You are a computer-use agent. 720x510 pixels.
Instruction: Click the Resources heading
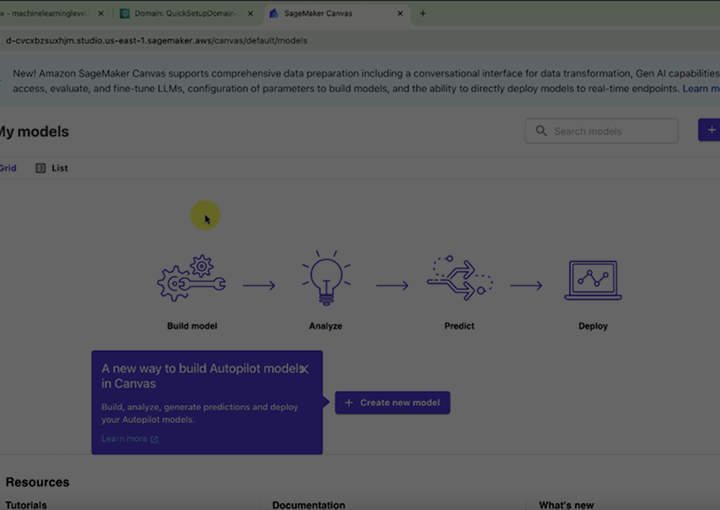pyautogui.click(x=38, y=482)
